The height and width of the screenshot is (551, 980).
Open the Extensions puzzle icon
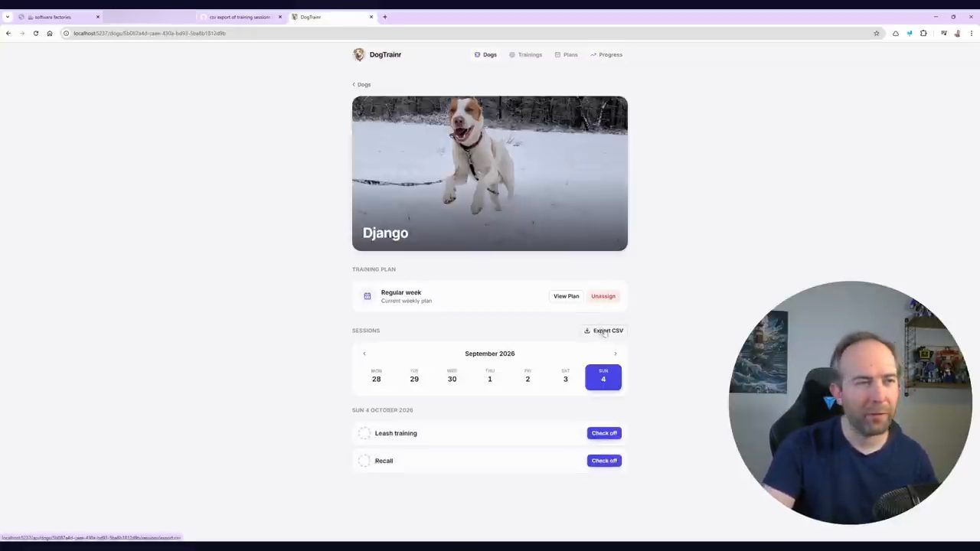coord(923,33)
